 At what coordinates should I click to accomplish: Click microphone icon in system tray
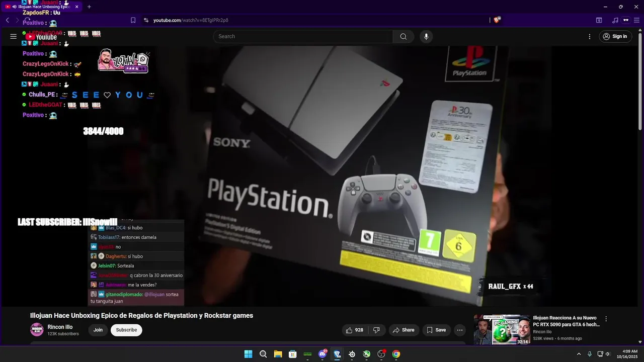click(589, 354)
